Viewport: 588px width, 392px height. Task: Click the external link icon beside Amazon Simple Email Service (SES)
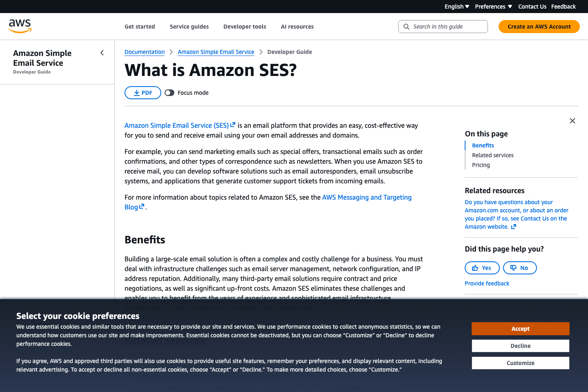pos(233,125)
